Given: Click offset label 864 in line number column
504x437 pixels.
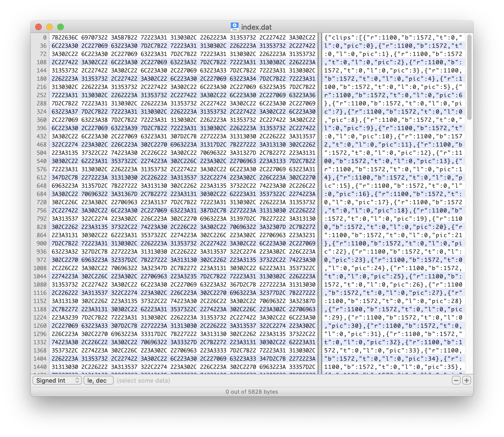Looking at the screenshot, I should (x=42, y=235).
